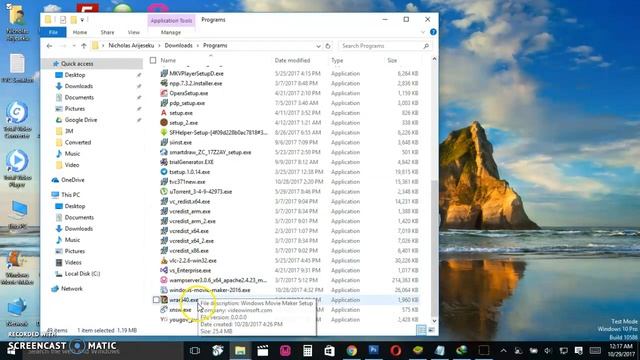640x360 pixels.
Task: Switch to large icons view button
Action: coord(431,330)
